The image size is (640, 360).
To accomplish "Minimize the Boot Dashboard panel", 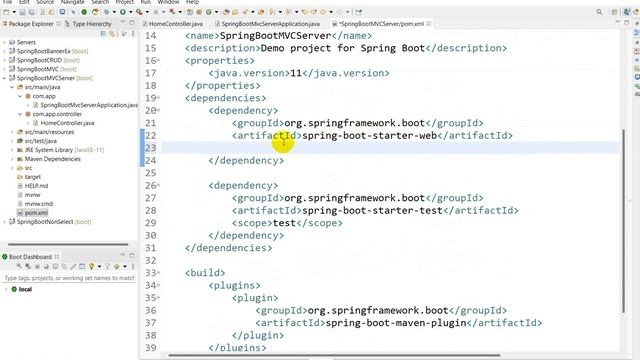I will (123, 255).
